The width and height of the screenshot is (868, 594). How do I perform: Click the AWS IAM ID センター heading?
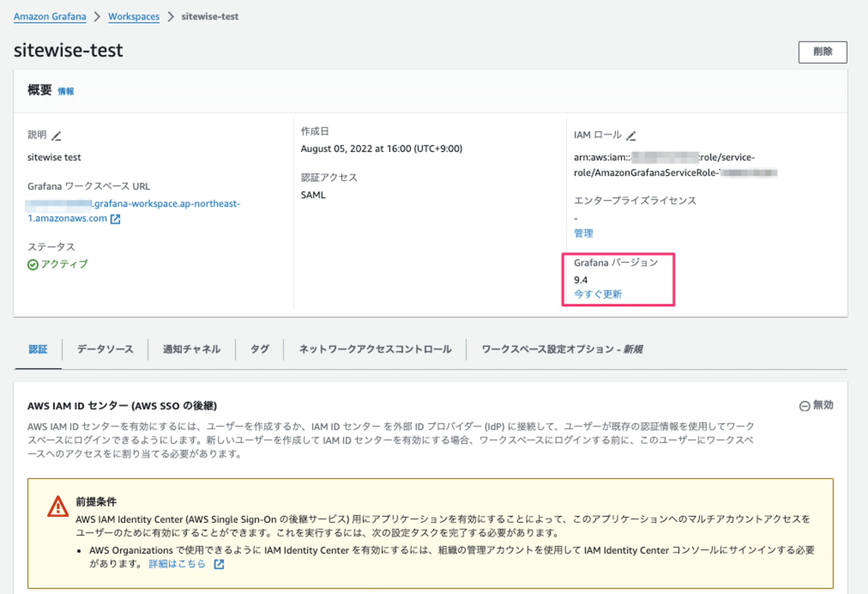122,406
